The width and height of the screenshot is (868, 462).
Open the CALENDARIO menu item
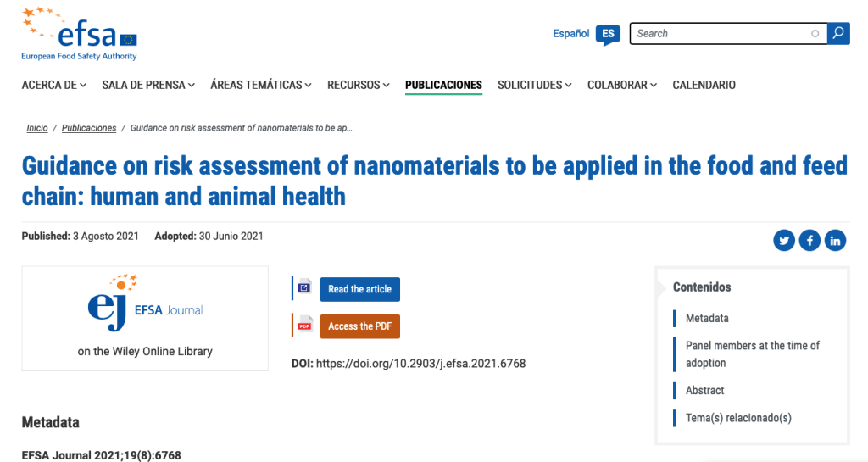[704, 85]
